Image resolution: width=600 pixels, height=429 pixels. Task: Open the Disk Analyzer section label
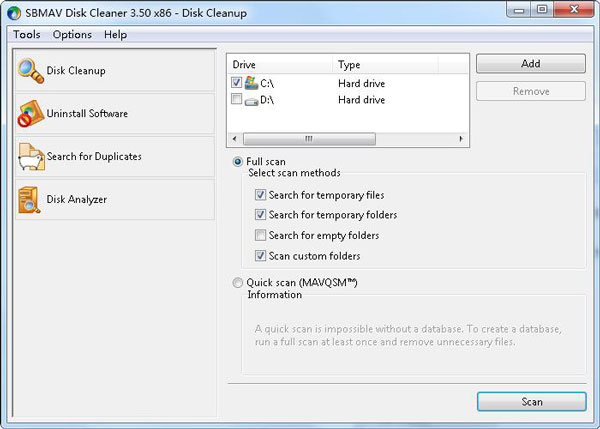pyautogui.click(x=77, y=199)
